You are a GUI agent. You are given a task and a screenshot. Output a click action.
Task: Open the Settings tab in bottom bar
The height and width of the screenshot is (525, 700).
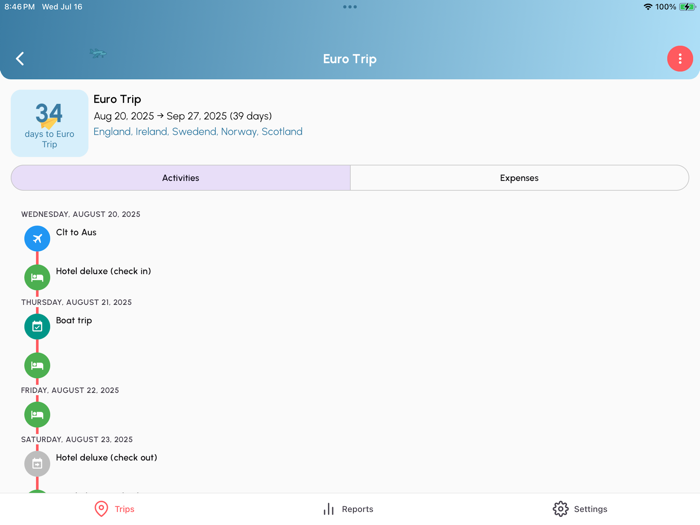580,509
